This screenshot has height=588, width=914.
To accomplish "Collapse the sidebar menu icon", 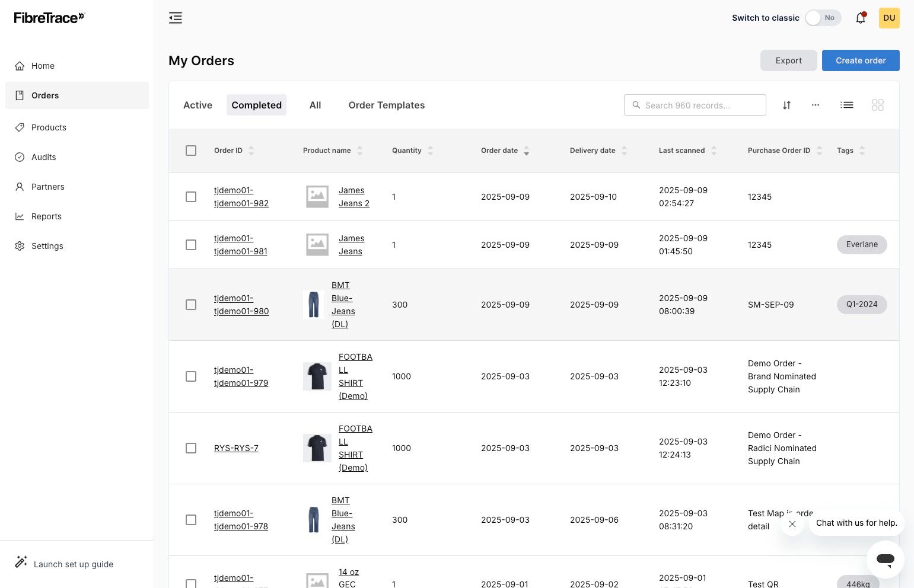I will coord(176,18).
